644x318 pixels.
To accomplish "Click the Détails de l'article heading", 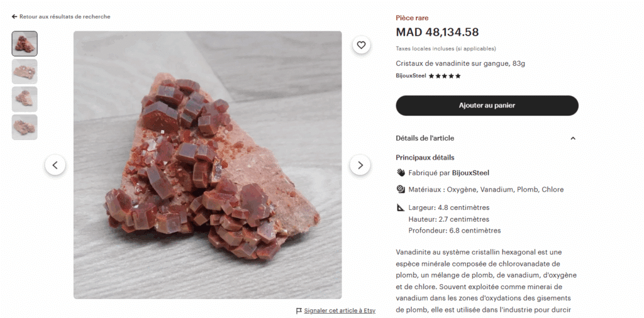I will click(x=425, y=138).
